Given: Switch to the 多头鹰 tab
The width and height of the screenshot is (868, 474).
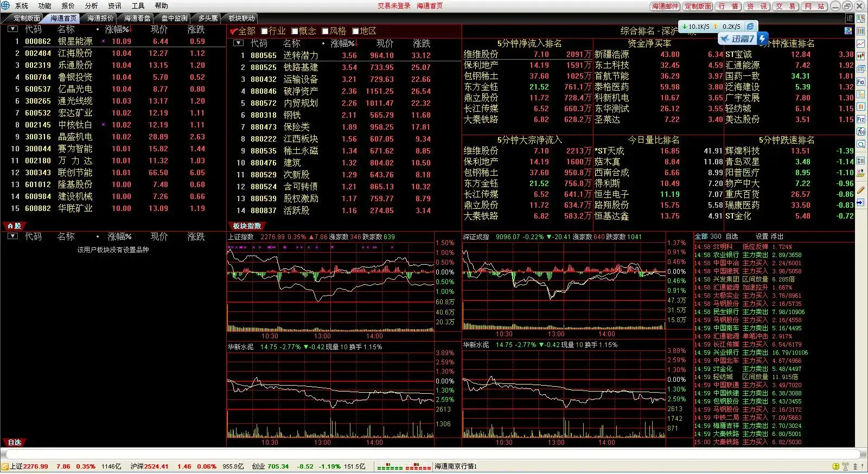Looking at the screenshot, I should coord(208,18).
